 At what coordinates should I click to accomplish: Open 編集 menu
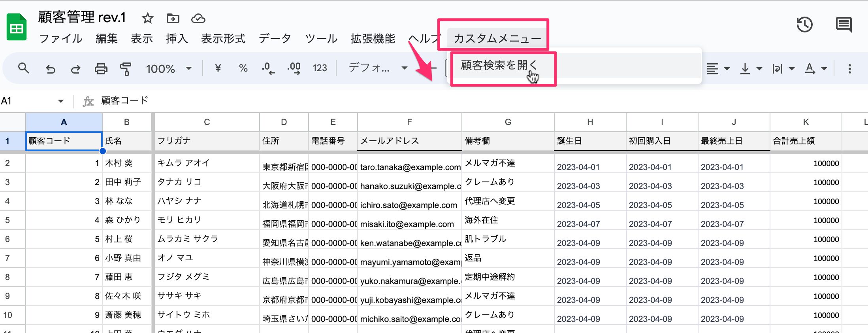(107, 38)
